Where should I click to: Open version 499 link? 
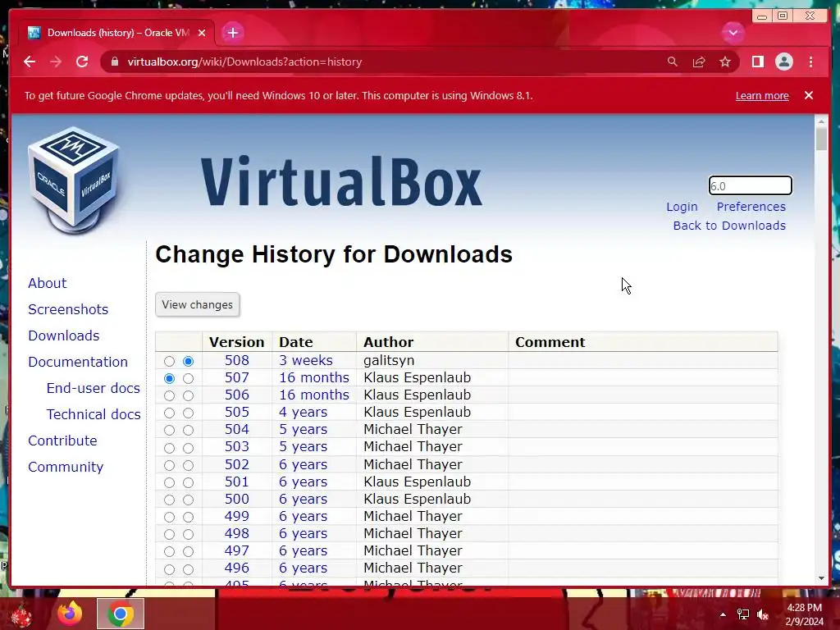point(237,517)
